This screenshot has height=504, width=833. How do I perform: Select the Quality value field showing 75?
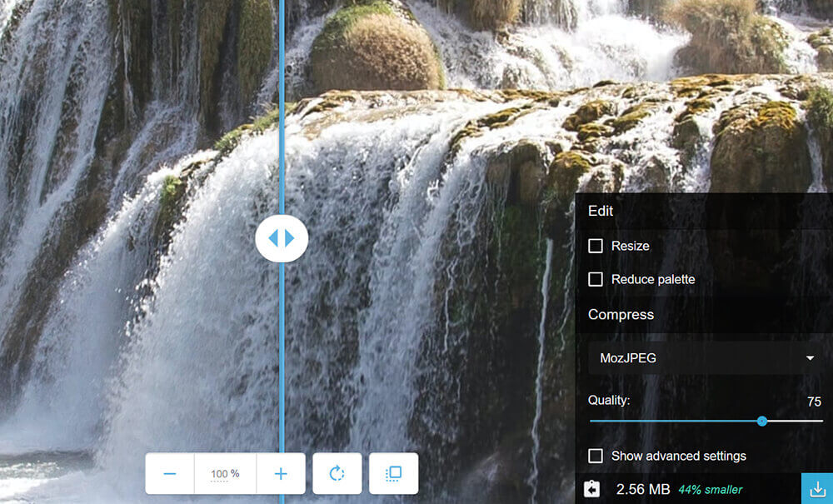[x=813, y=402]
